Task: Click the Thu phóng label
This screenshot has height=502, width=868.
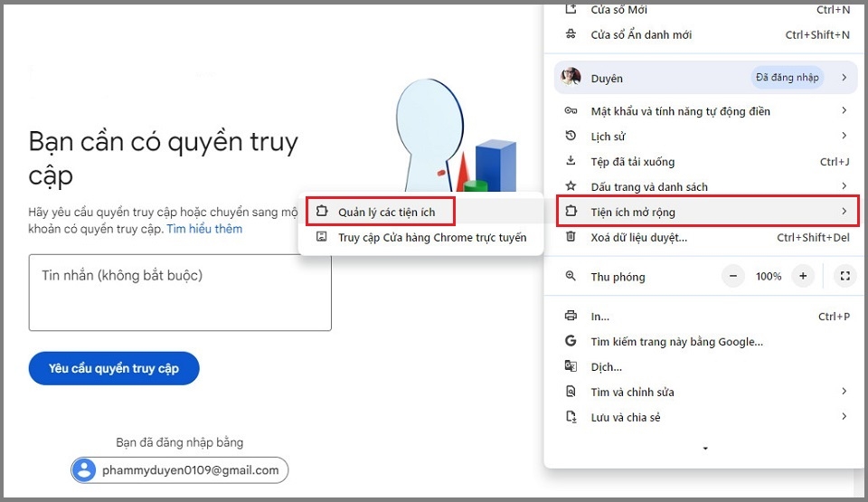Action: pos(618,277)
